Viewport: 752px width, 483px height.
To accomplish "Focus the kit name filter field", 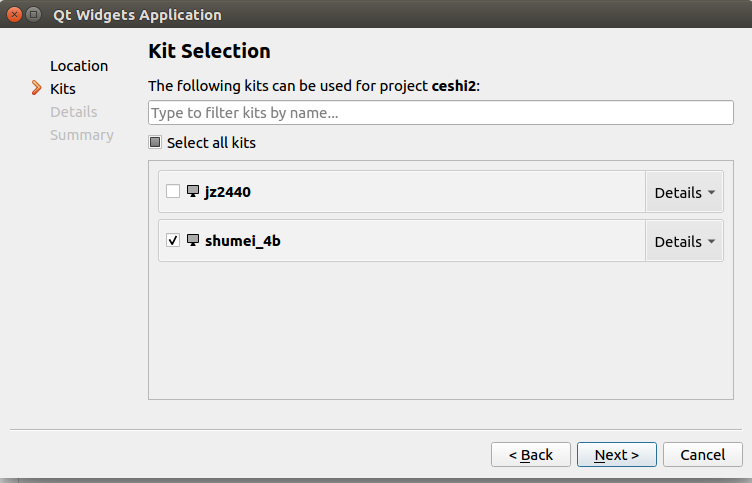I will tap(440, 113).
